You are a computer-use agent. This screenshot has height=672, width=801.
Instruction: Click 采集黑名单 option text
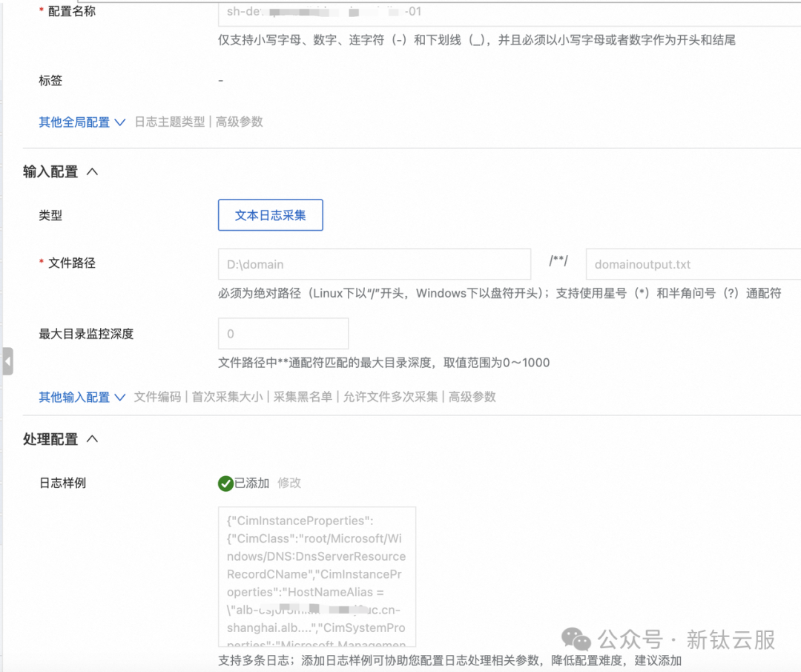303,397
